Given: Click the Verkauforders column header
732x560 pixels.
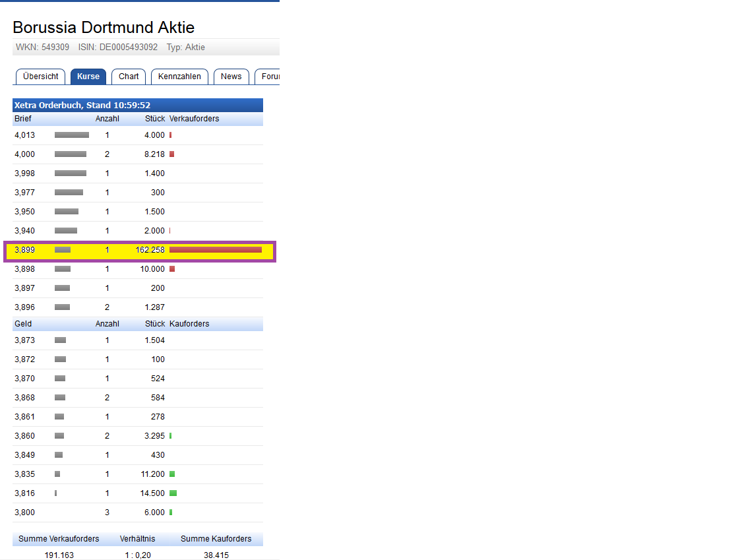Looking at the screenshot, I should click(194, 119).
